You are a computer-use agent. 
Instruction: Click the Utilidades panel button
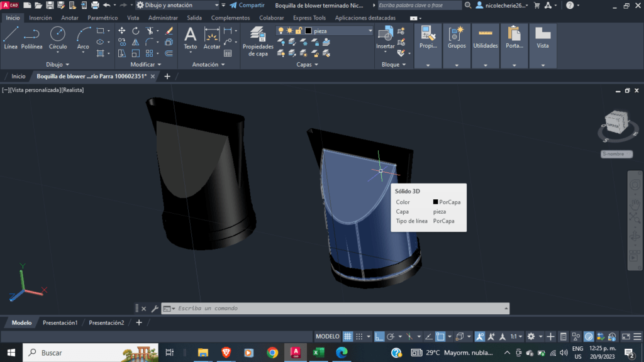486,38
